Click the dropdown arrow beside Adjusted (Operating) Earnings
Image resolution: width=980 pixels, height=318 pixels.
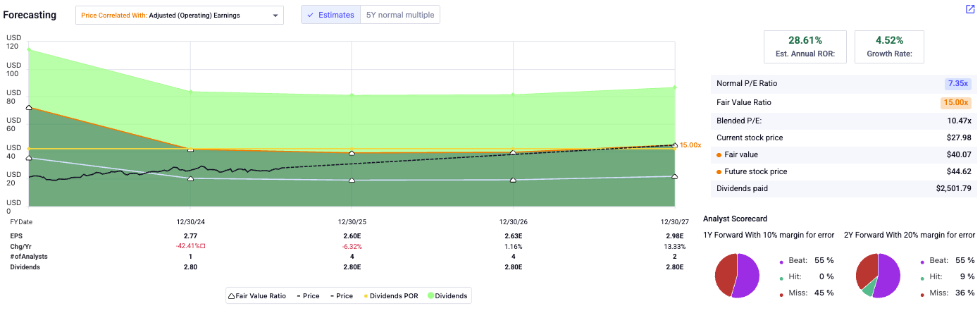[x=275, y=15]
